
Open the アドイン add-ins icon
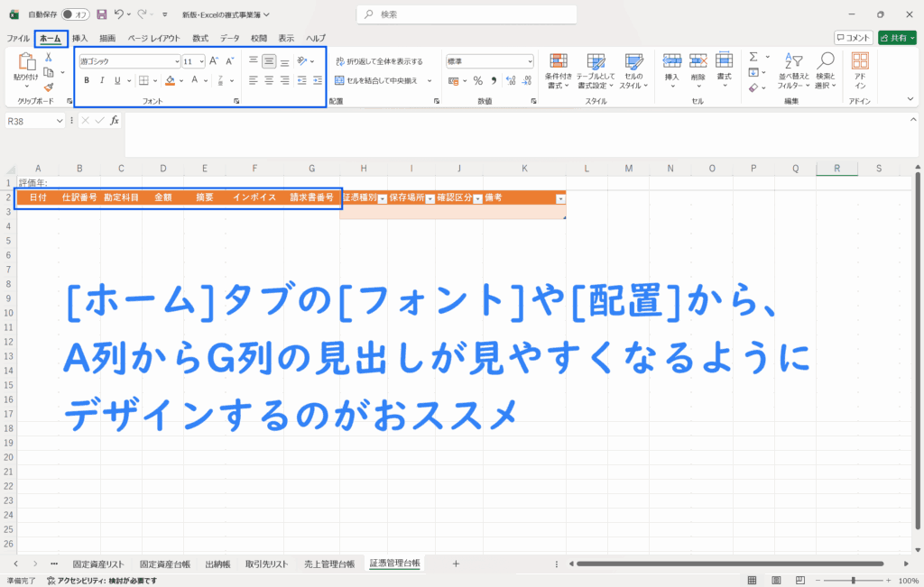coord(860,69)
